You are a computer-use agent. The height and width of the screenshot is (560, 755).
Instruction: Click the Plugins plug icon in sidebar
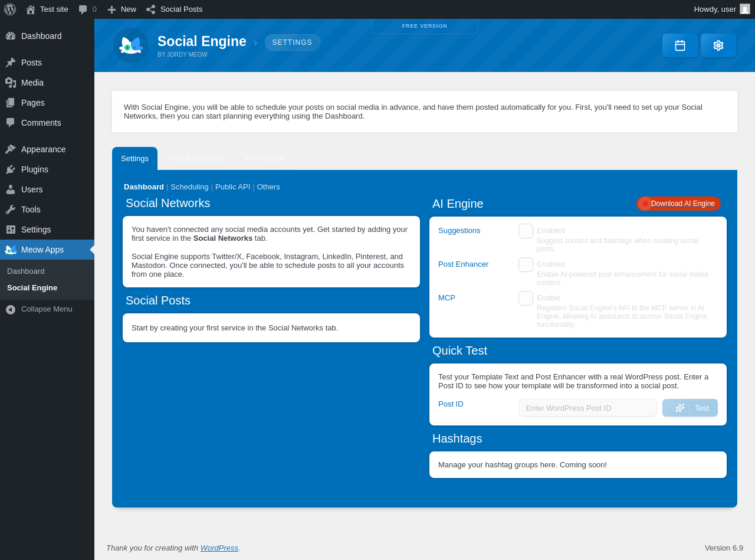(x=11, y=169)
